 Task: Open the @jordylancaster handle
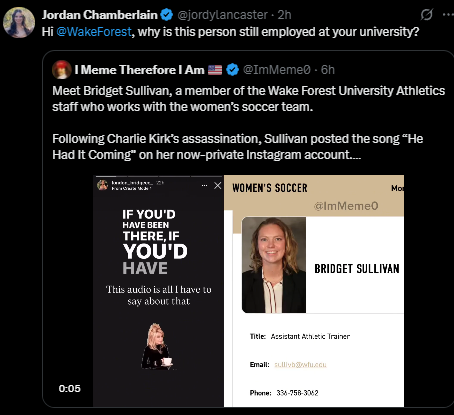pos(222,15)
